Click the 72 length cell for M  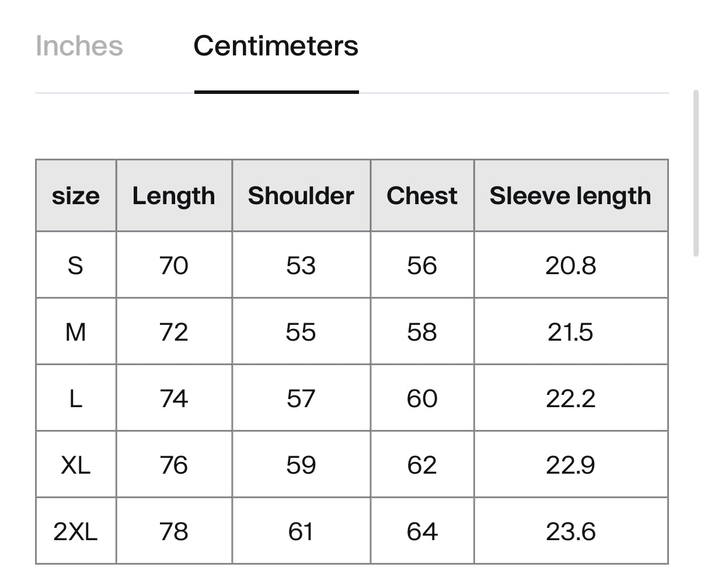click(174, 332)
